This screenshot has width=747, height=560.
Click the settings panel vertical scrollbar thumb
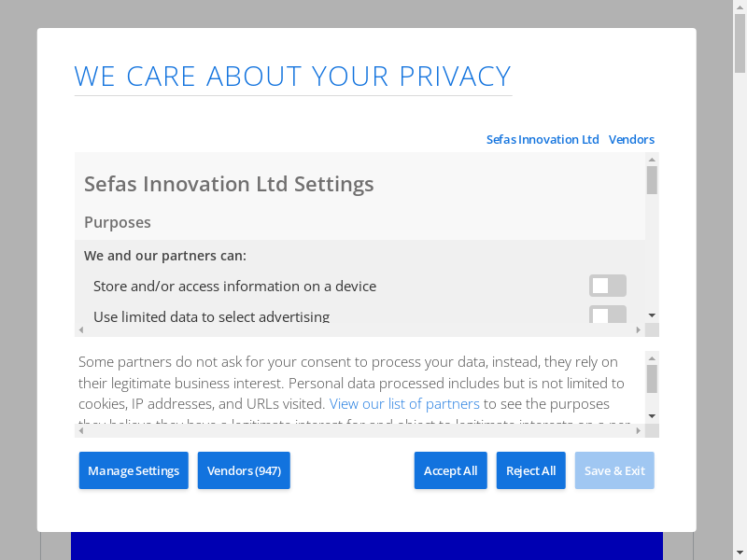(x=652, y=180)
